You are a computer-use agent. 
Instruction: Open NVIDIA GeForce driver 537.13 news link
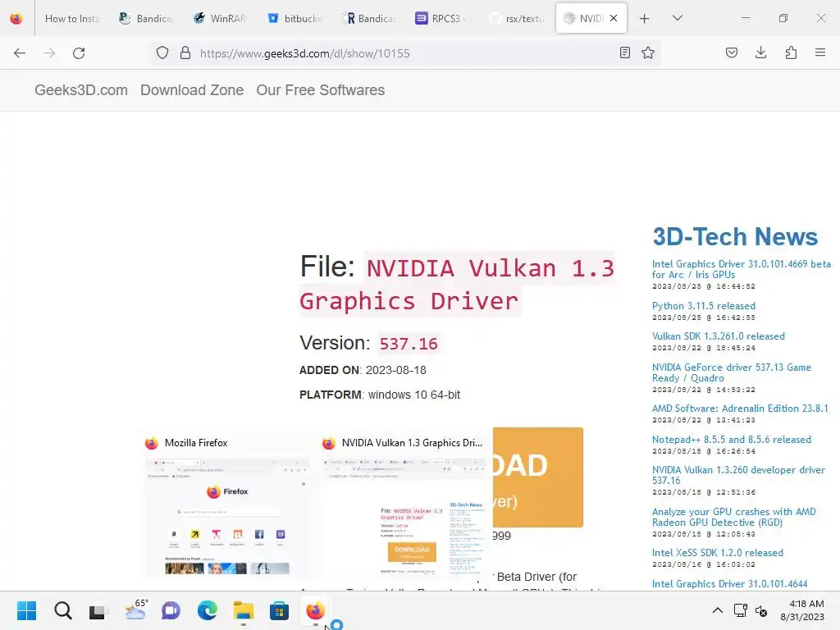tap(731, 372)
